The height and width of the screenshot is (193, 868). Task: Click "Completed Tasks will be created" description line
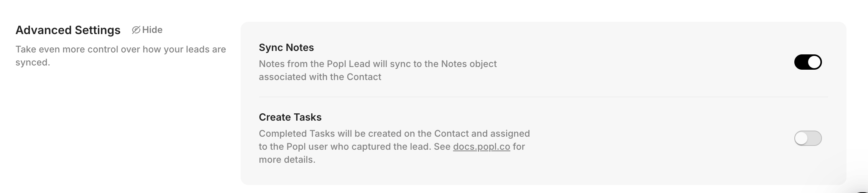point(394,134)
